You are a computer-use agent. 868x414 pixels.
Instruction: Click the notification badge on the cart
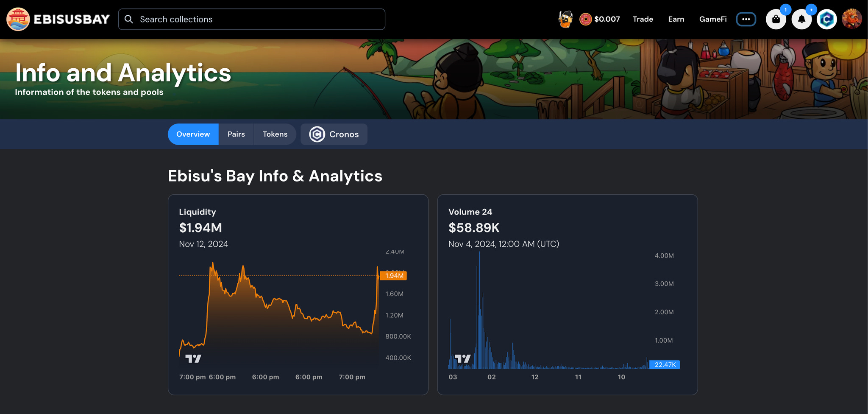785,9
